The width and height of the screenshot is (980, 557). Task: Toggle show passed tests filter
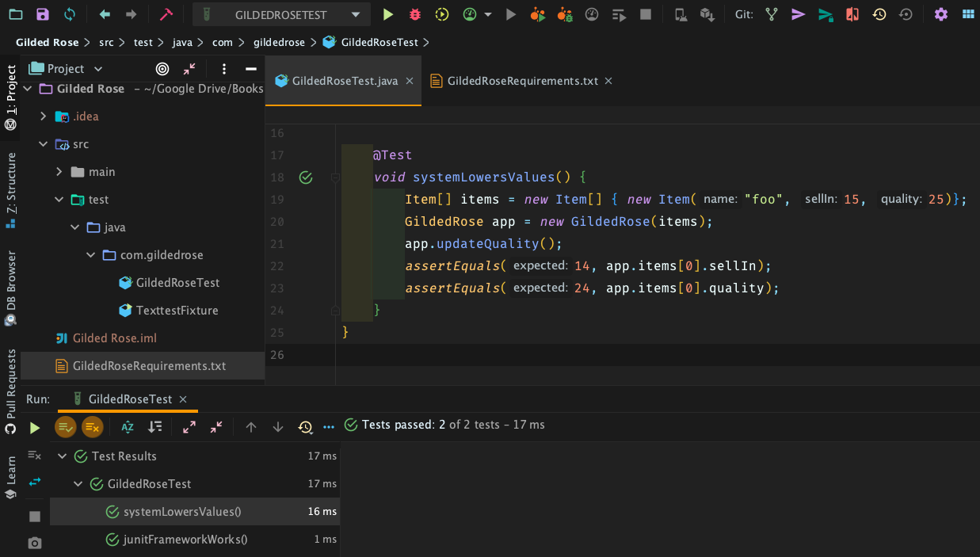coord(65,427)
